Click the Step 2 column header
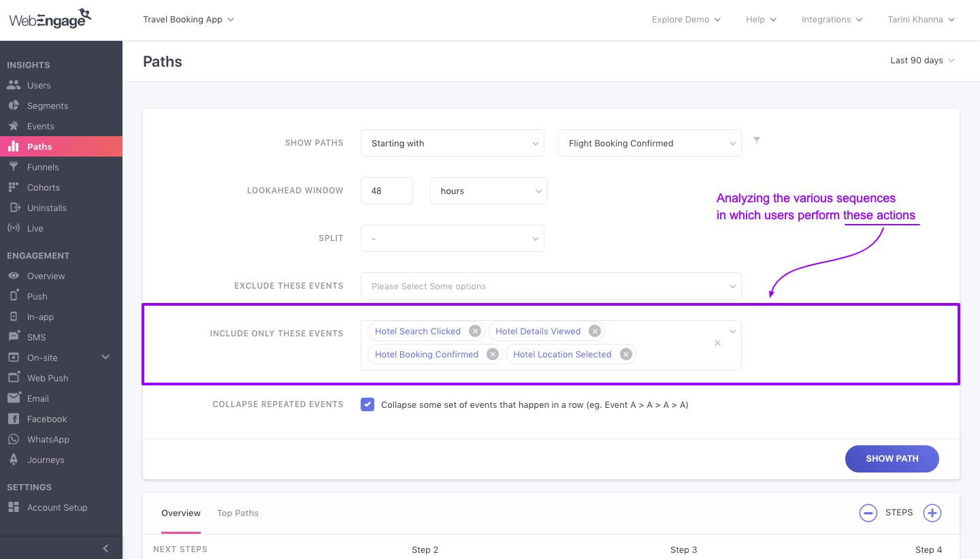The width and height of the screenshot is (980, 559). 425,549
